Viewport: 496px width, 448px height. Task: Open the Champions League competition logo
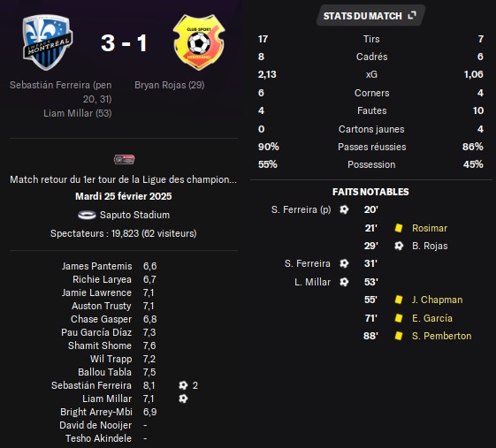[125, 160]
